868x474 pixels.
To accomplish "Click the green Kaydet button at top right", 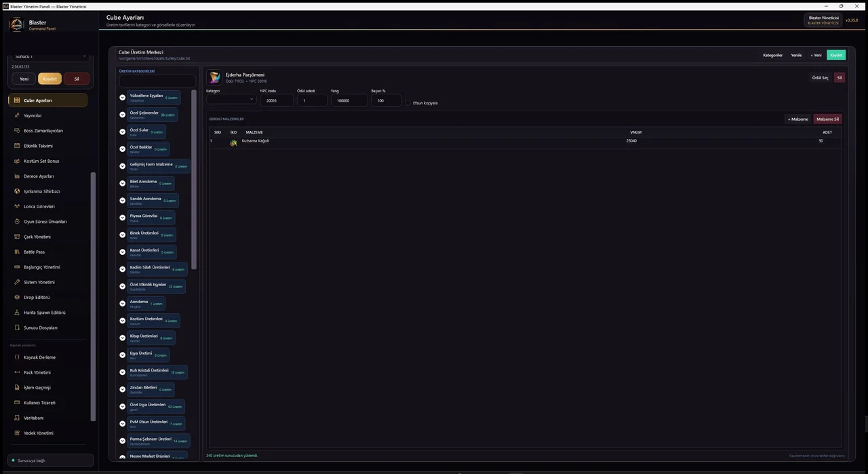I will coord(836,55).
